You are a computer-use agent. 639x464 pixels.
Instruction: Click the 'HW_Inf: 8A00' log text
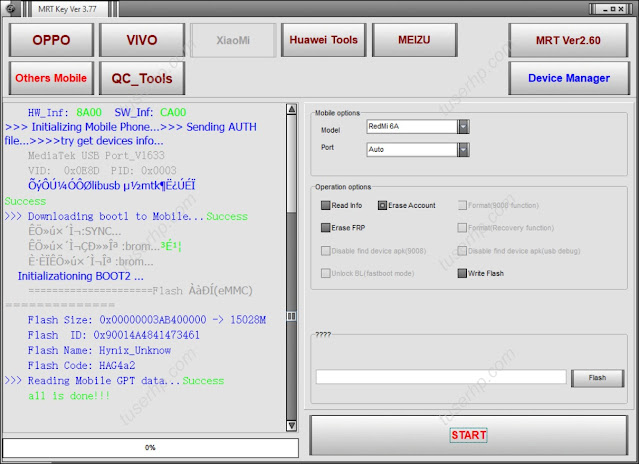[x=65, y=112]
